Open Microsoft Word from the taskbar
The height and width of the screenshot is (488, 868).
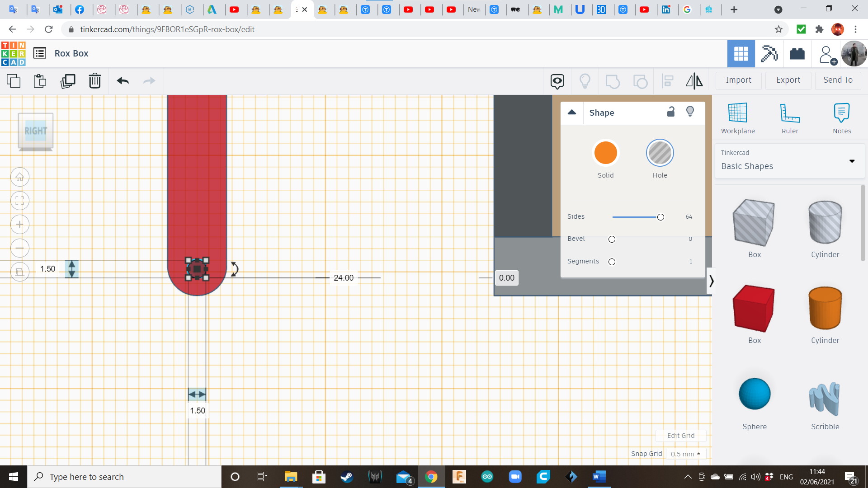[599, 477]
